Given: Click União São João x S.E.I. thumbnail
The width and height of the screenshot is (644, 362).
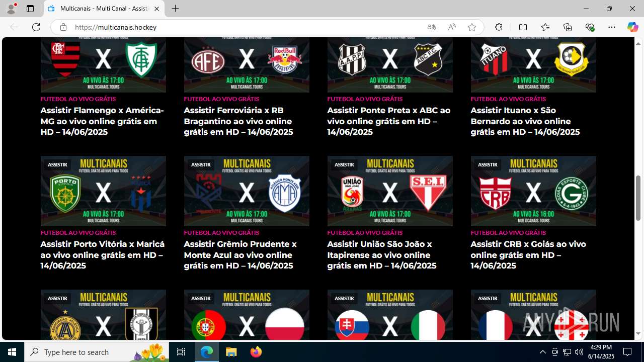Looking at the screenshot, I should tap(390, 191).
